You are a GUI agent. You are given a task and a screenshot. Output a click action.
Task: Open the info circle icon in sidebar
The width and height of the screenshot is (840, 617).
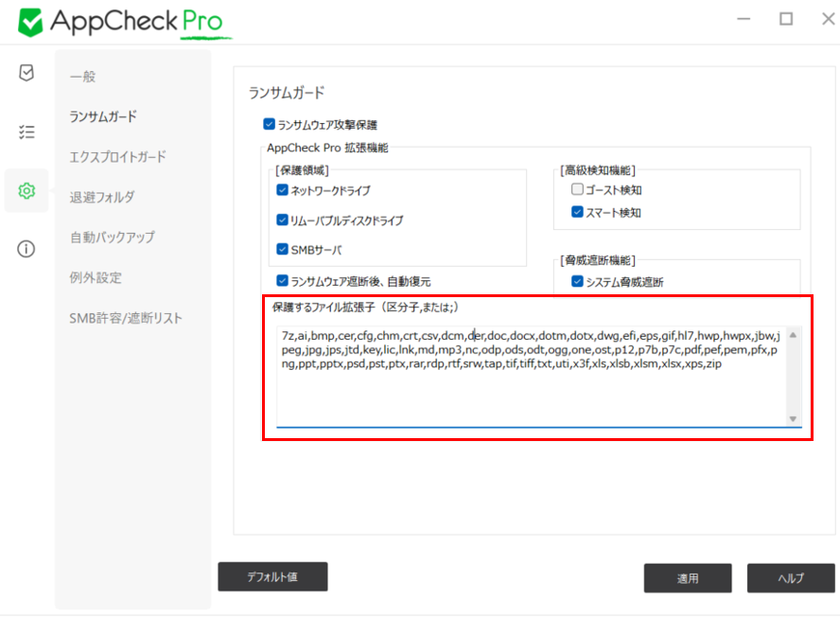pyautogui.click(x=26, y=249)
